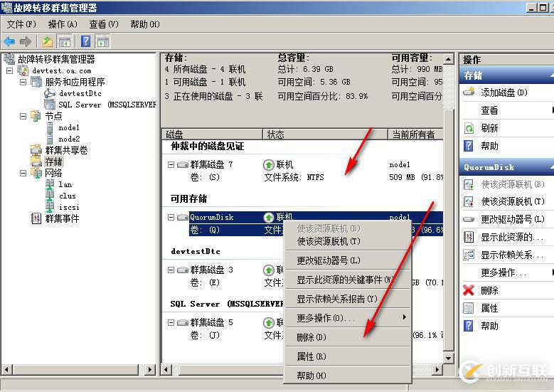Image resolution: width=554 pixels, height=392 pixels.
Task: Collapse the QuorumDisk disk row
Action: point(171,217)
